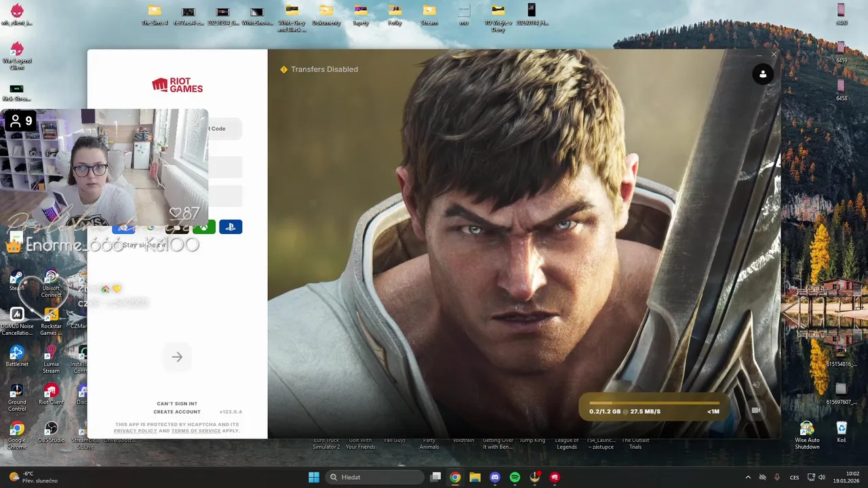Launch Riot Client desktop shortcut
Screen dimensions: 868x488
click(x=51, y=394)
